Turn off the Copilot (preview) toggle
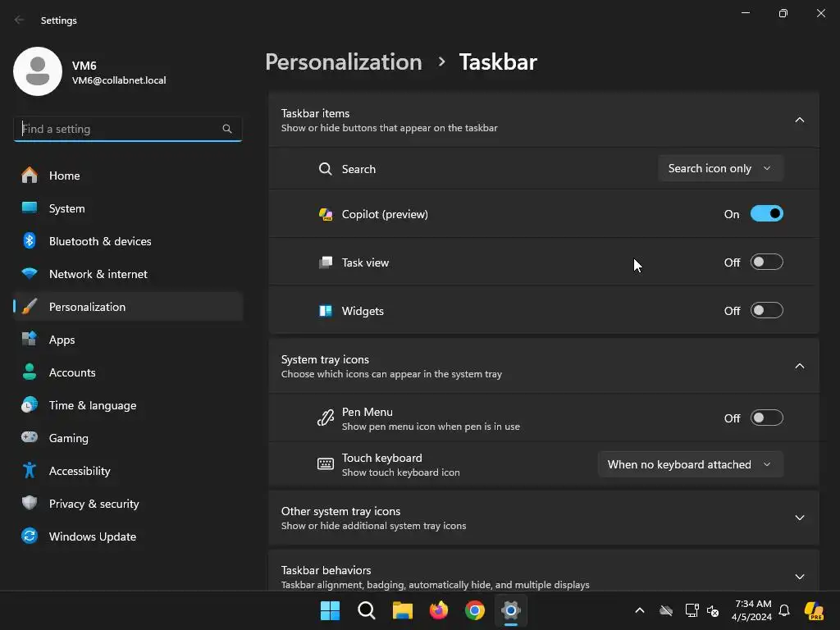The width and height of the screenshot is (840, 630). tap(767, 214)
